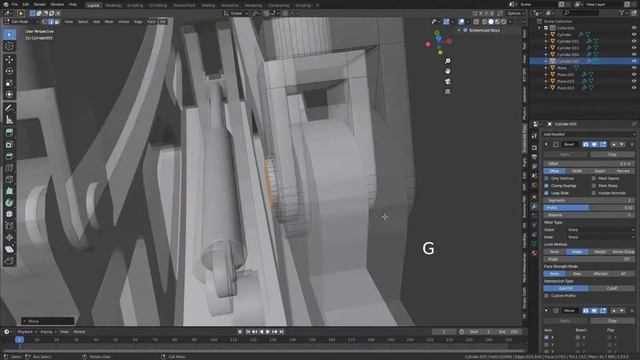
Task: Choose Cutoff intersection type
Action: [x=612, y=288]
